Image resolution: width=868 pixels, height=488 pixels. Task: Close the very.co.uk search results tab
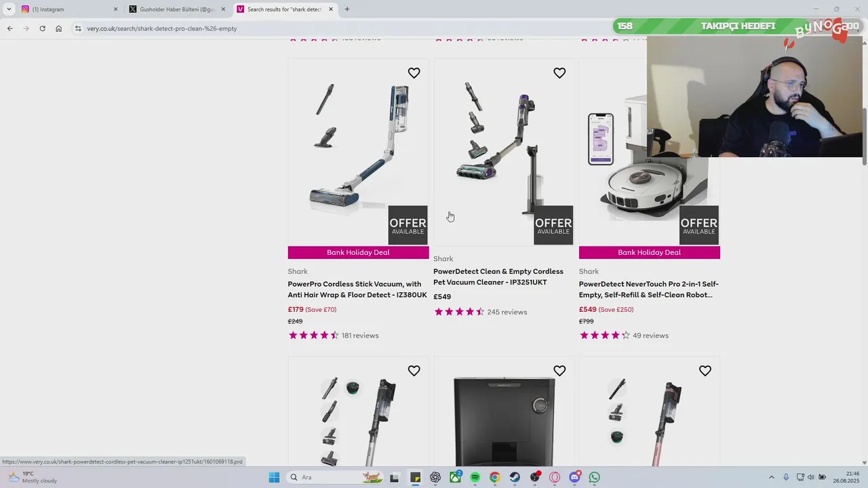pyautogui.click(x=331, y=9)
